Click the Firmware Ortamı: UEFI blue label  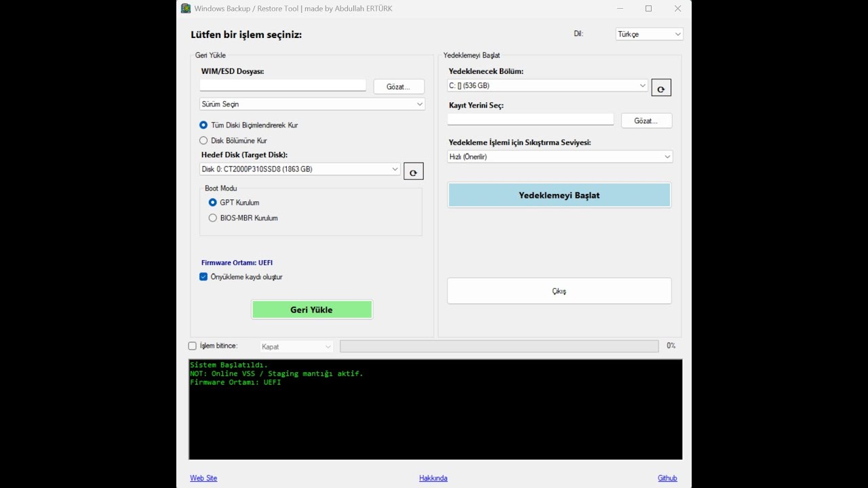click(237, 262)
